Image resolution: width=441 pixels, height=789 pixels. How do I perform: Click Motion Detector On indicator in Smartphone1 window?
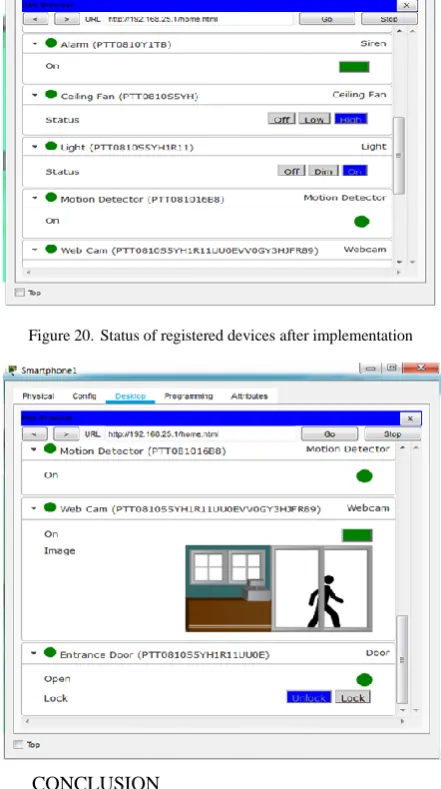pos(364,476)
